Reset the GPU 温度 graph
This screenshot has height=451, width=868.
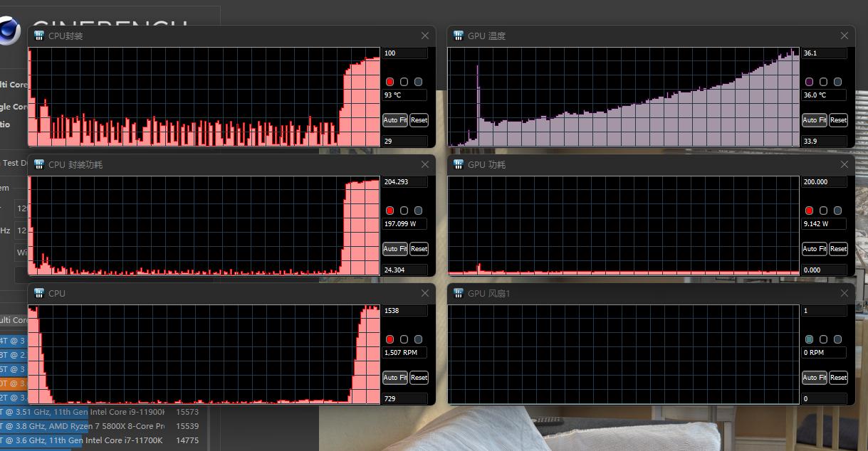coord(838,120)
